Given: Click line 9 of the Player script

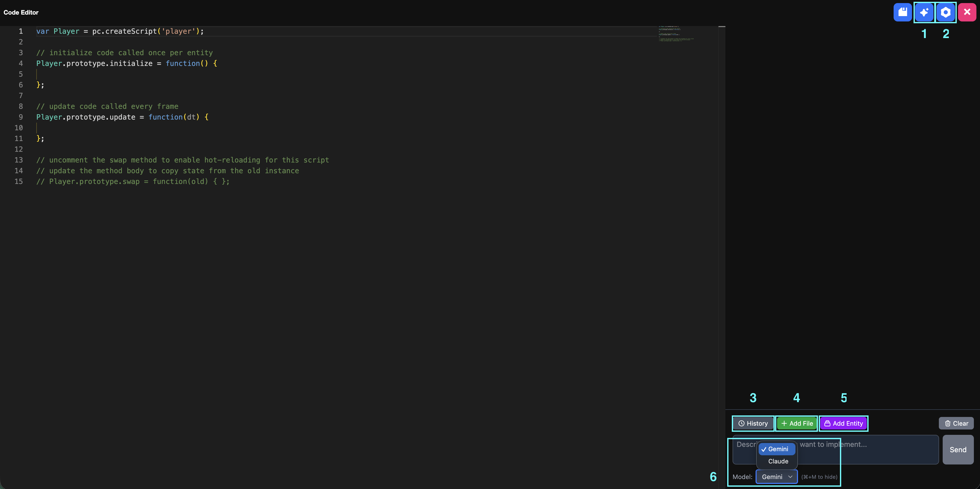Looking at the screenshot, I should point(122,117).
